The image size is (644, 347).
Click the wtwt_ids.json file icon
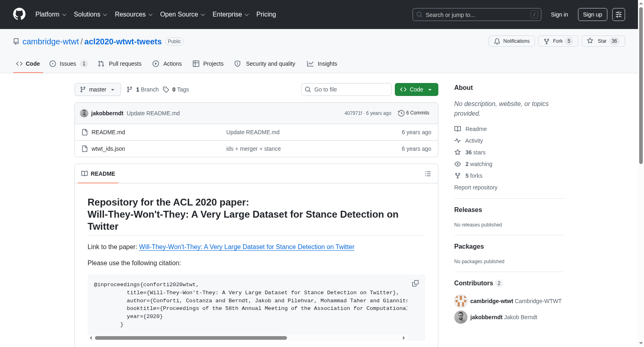pyautogui.click(x=85, y=149)
